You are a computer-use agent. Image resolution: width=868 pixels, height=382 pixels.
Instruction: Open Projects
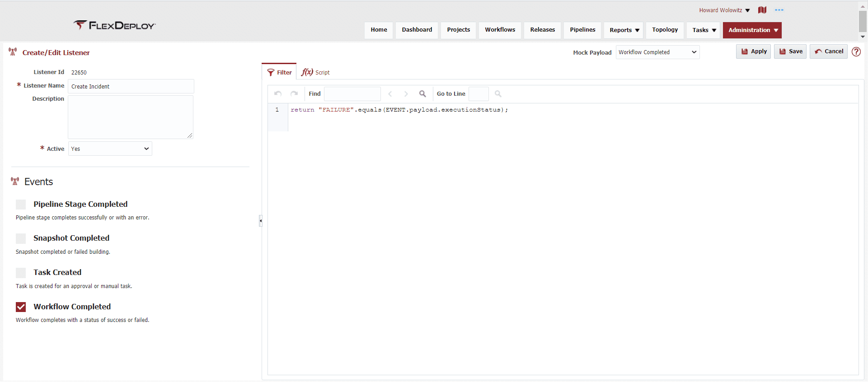tap(459, 30)
